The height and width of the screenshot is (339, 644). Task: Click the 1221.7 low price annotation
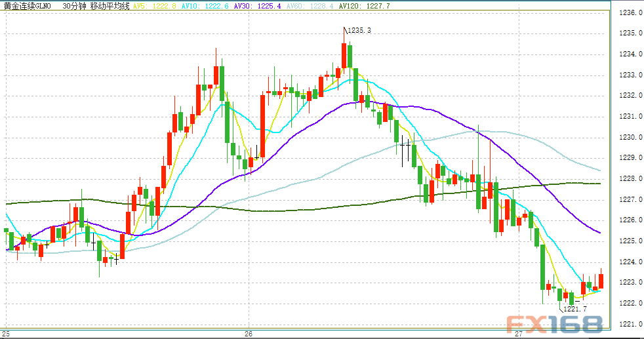coord(575,309)
